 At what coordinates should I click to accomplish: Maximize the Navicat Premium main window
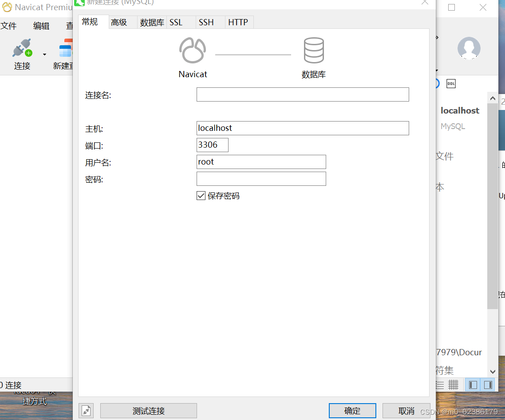(x=452, y=7)
